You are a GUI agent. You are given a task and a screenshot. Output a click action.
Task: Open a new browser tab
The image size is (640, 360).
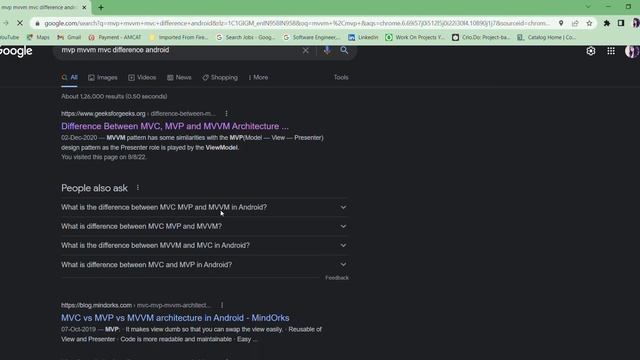click(101, 7)
